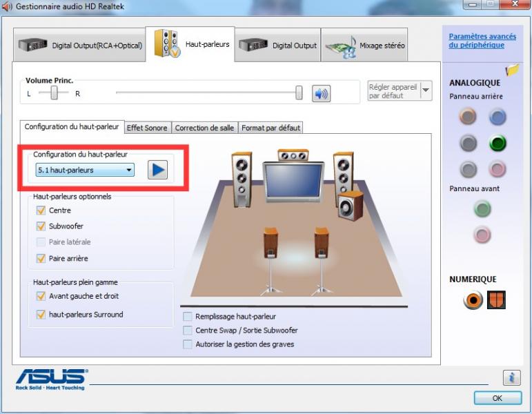Toggle haut-parleurs Surround full-range checkbox
Image resolution: width=532 pixels, height=414 pixels.
(41, 315)
